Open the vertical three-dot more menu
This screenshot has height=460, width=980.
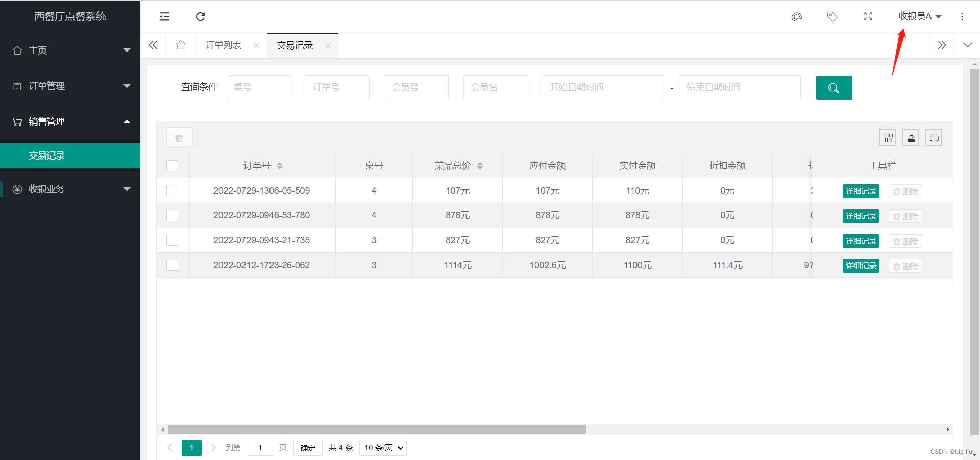(x=962, y=16)
